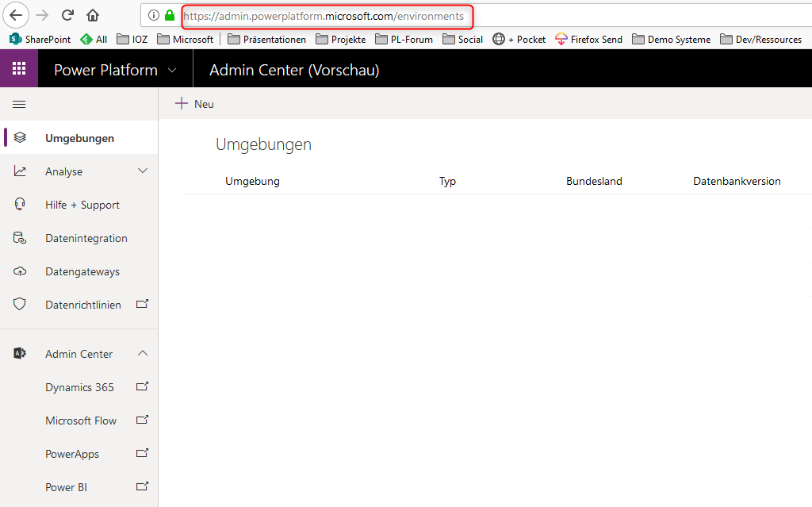The width and height of the screenshot is (812, 507).
Task: Click the Datenrichtlinien external link icon
Action: click(143, 304)
